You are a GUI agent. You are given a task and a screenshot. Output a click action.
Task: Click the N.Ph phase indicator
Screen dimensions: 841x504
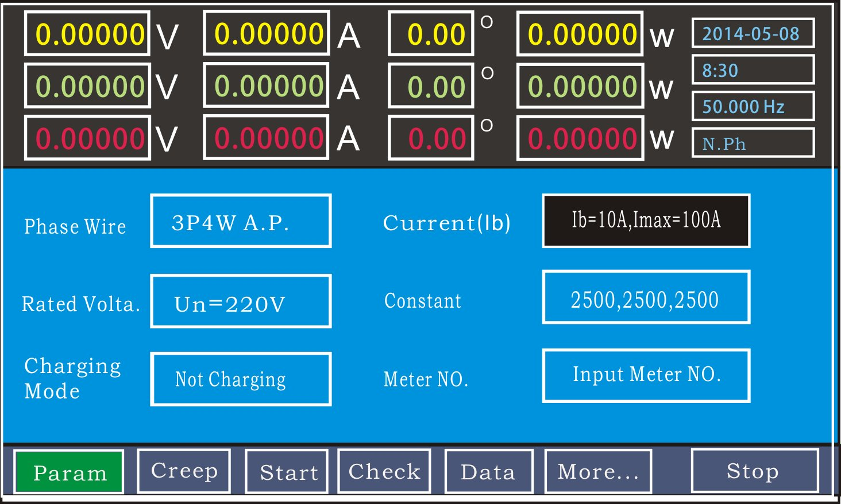753,143
